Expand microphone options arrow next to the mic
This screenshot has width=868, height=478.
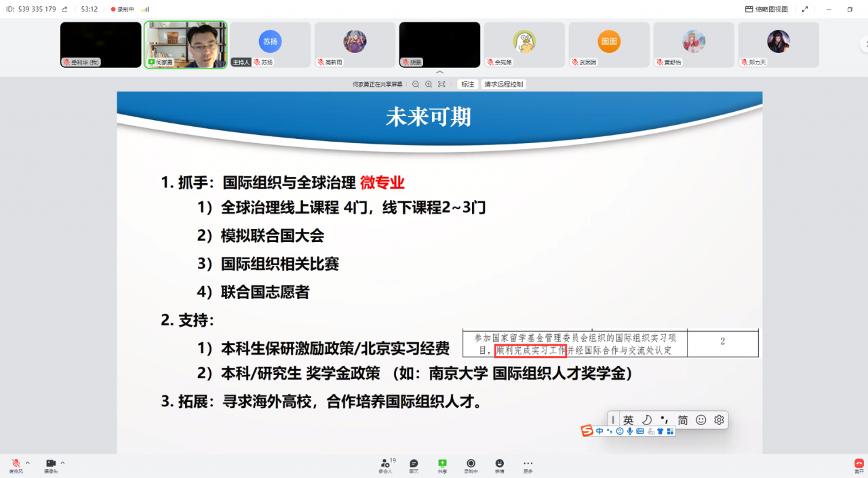pos(28,463)
